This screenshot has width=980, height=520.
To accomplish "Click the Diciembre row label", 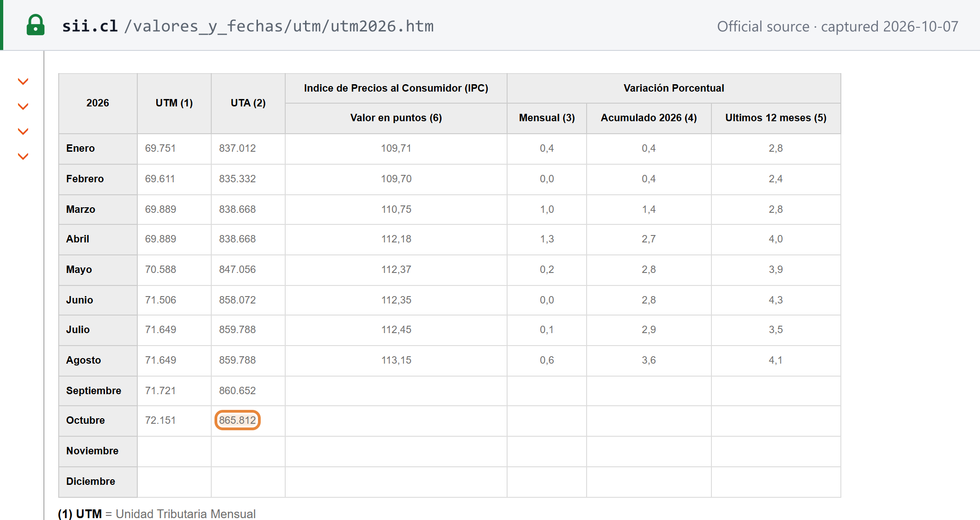I will [91, 481].
